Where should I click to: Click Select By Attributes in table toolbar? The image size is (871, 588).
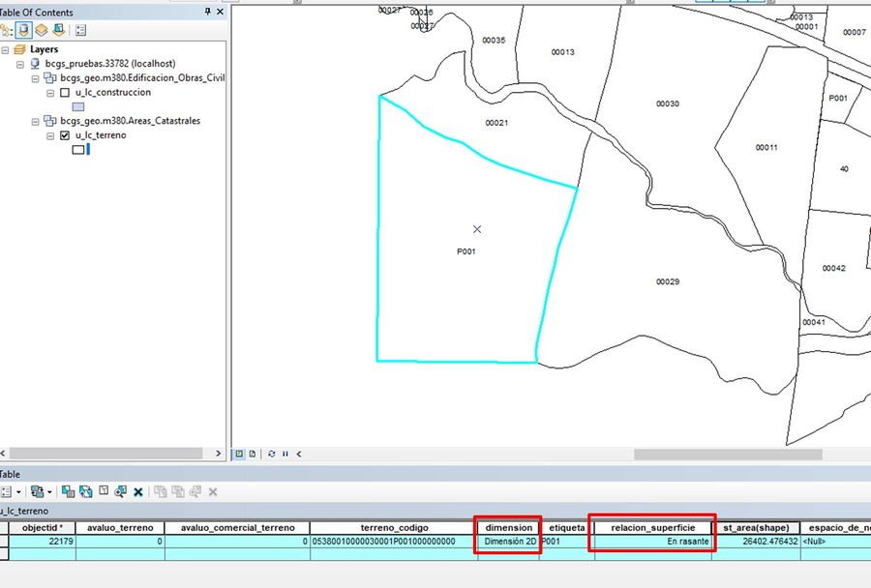coord(68,491)
